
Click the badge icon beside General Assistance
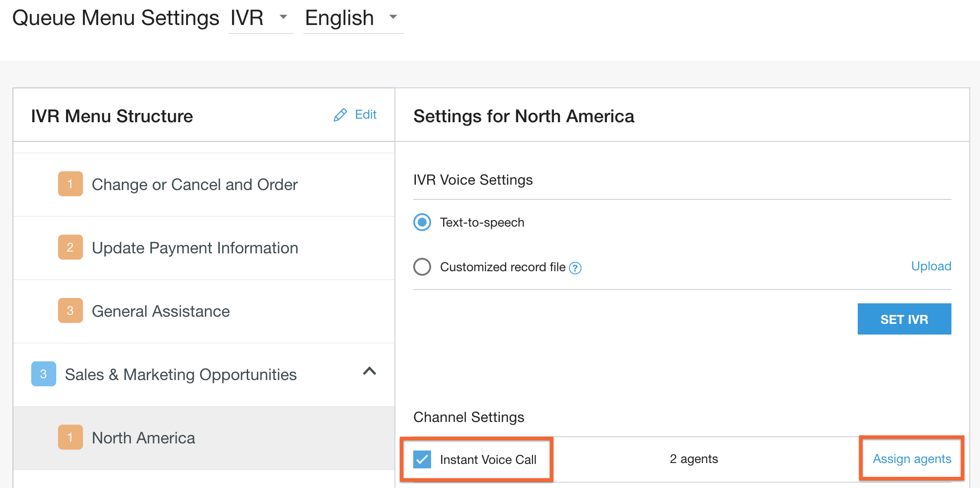pyautogui.click(x=70, y=311)
